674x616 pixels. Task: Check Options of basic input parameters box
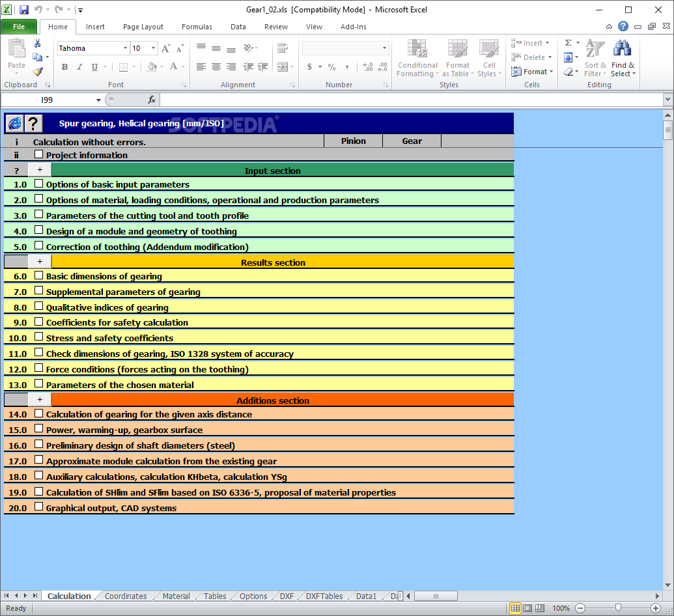tap(38, 183)
